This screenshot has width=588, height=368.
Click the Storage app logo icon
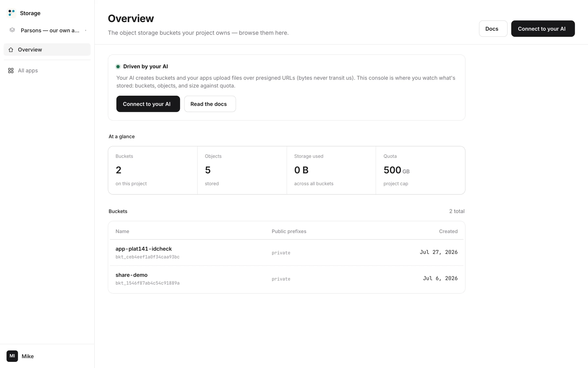(x=11, y=13)
